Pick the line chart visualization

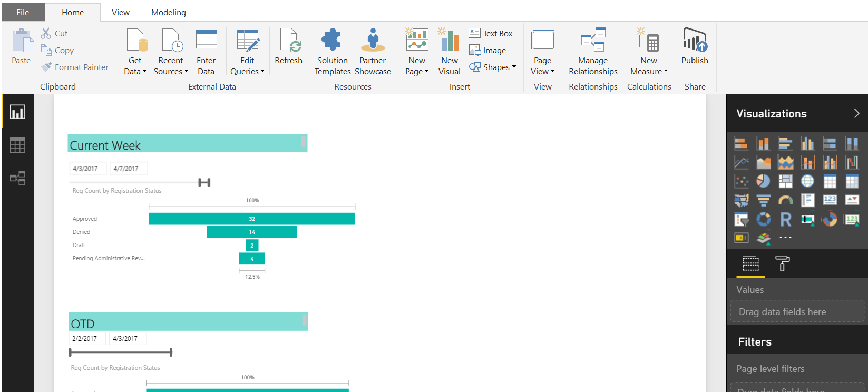[742, 162]
